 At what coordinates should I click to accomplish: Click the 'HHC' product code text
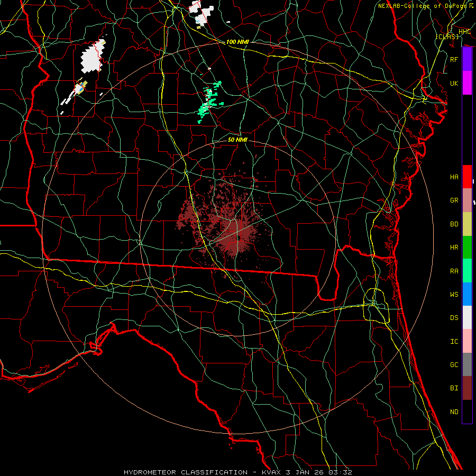pyautogui.click(x=464, y=32)
